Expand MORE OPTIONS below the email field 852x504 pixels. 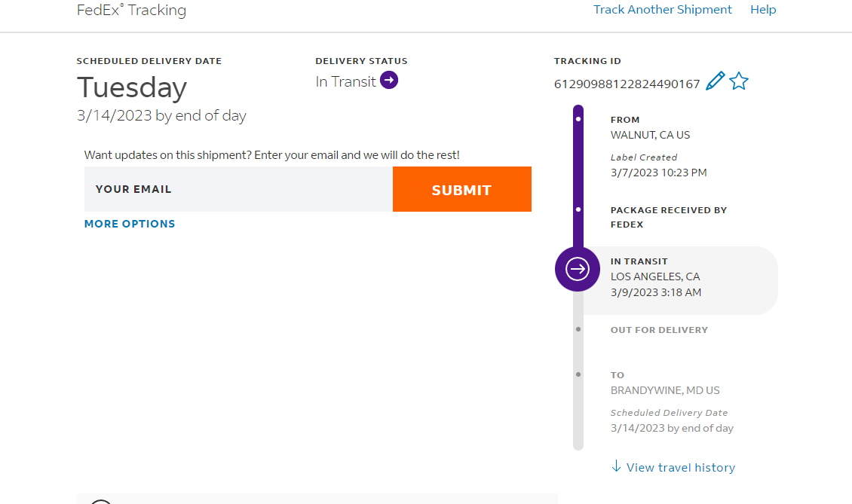tap(130, 224)
